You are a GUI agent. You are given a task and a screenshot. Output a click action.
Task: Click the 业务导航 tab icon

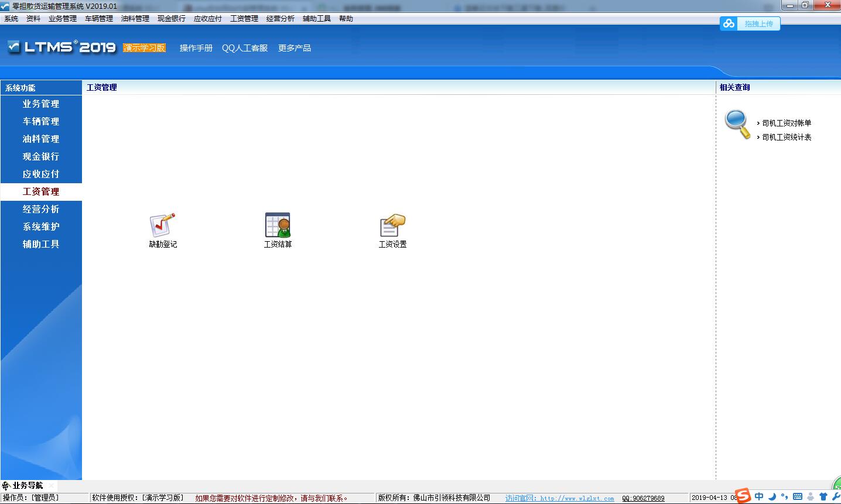pyautogui.click(x=6, y=485)
